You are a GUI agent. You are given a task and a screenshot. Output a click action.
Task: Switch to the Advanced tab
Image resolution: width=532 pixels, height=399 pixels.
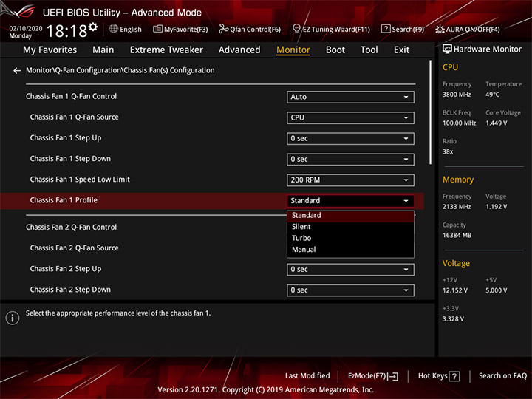pos(239,50)
